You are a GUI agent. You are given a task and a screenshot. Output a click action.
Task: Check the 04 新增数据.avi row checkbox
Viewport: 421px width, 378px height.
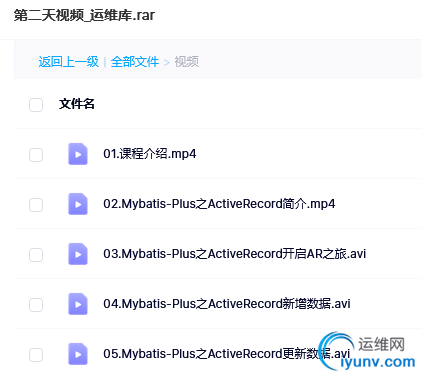pos(36,305)
